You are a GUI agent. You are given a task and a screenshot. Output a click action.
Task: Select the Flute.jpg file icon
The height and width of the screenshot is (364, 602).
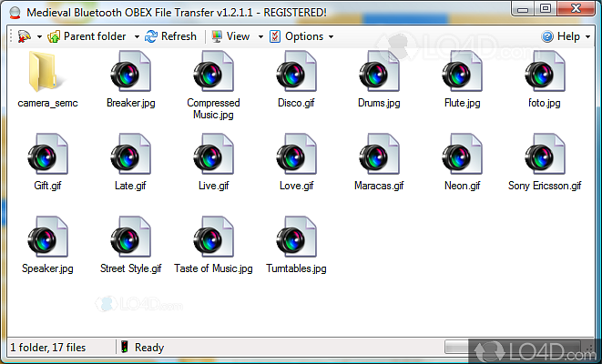tap(463, 71)
